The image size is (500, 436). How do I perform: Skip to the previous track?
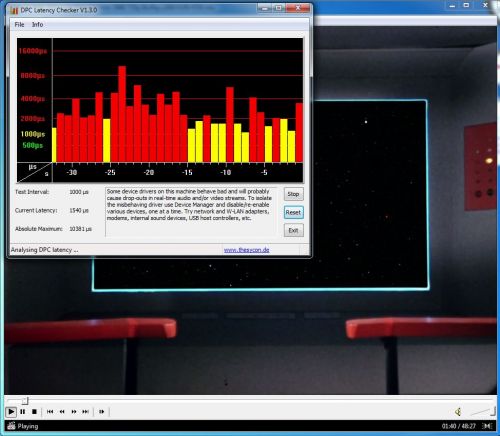(50, 412)
